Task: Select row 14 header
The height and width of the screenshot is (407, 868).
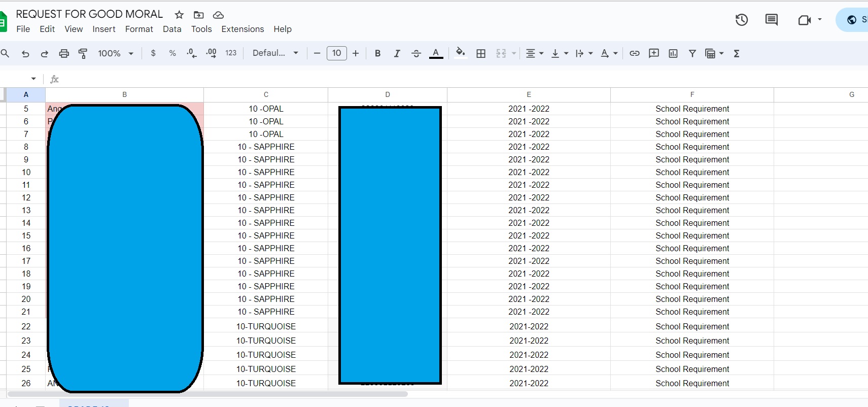Action: [26, 223]
